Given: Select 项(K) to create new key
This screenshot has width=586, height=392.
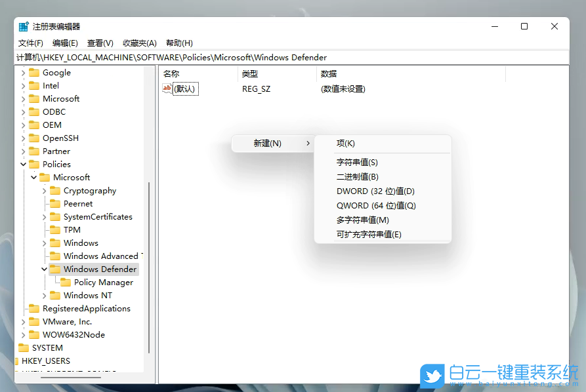Looking at the screenshot, I should coord(346,143).
